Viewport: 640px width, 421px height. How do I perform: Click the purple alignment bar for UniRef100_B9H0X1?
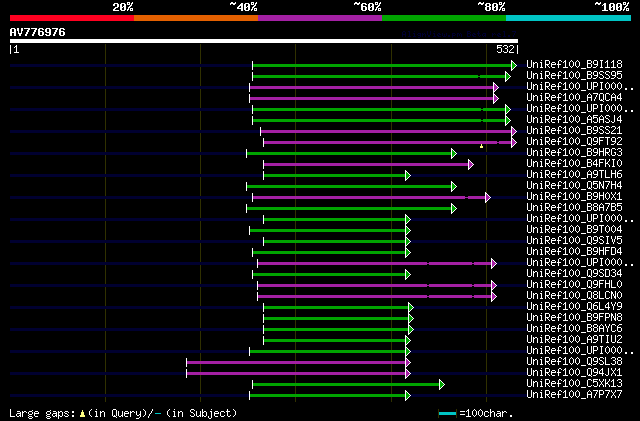[369, 198]
